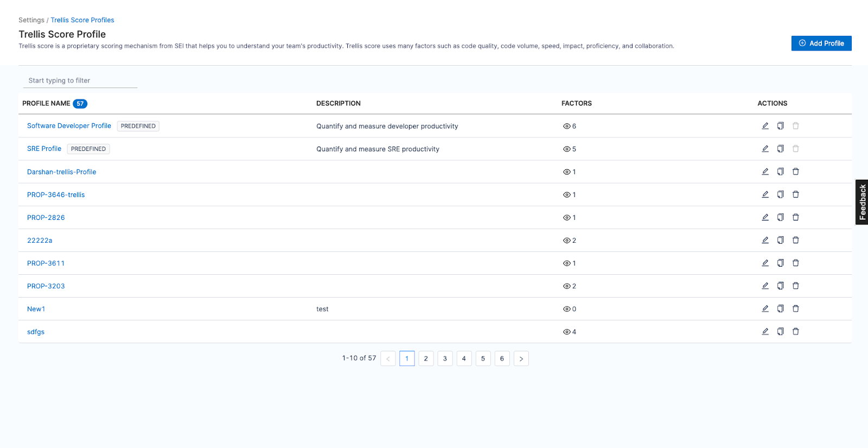
Task: Jump to page 6
Action: point(502,358)
